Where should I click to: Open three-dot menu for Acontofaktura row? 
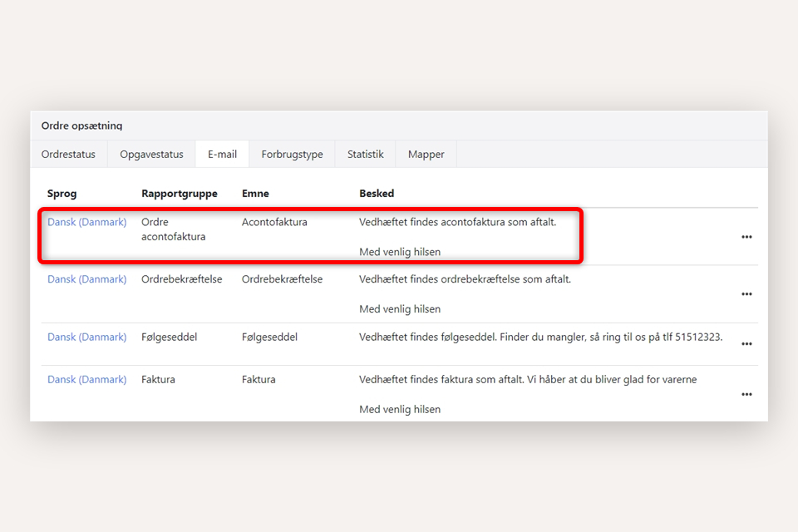(746, 237)
